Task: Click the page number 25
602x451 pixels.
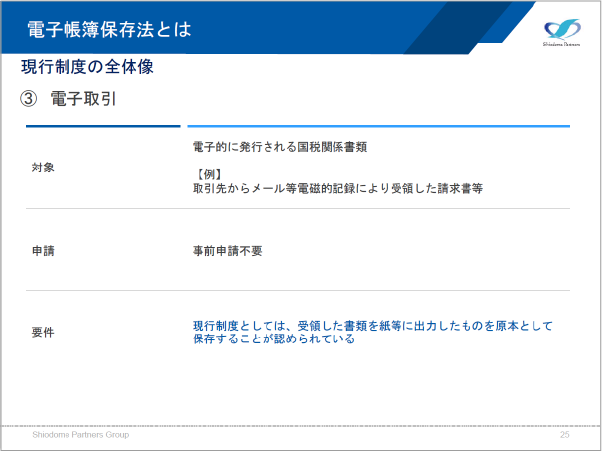Action: click(564, 435)
